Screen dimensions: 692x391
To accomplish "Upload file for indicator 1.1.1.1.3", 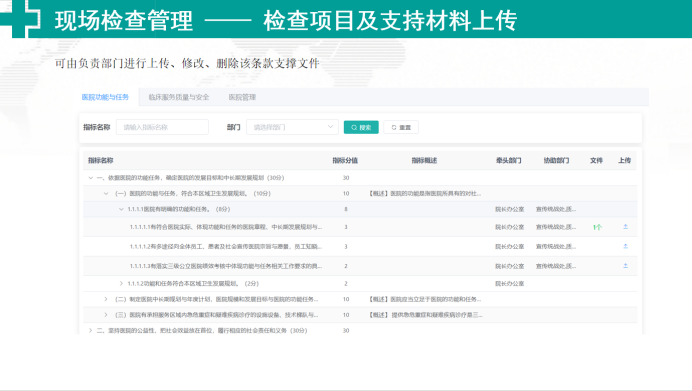I will 625,266.
